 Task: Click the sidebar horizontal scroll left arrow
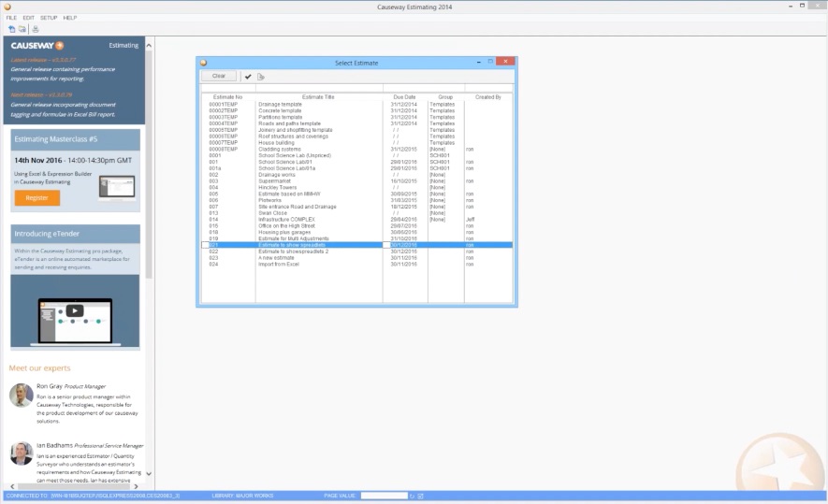(13, 486)
